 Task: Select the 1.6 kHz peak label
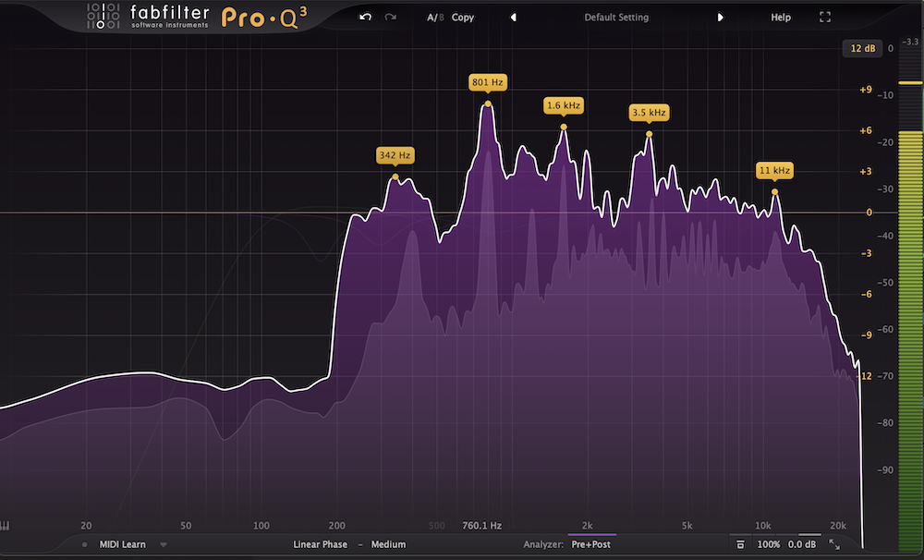tap(564, 105)
